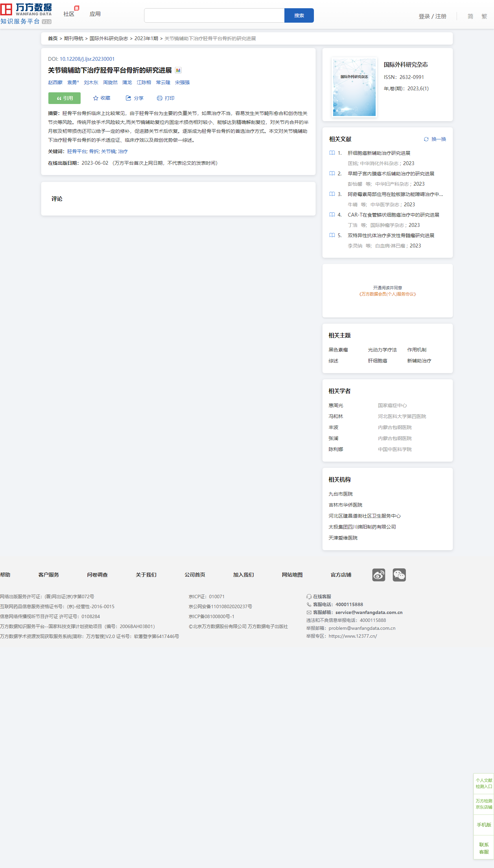Click the journal cover thumbnail
This screenshot has height=868, width=494.
354,87
